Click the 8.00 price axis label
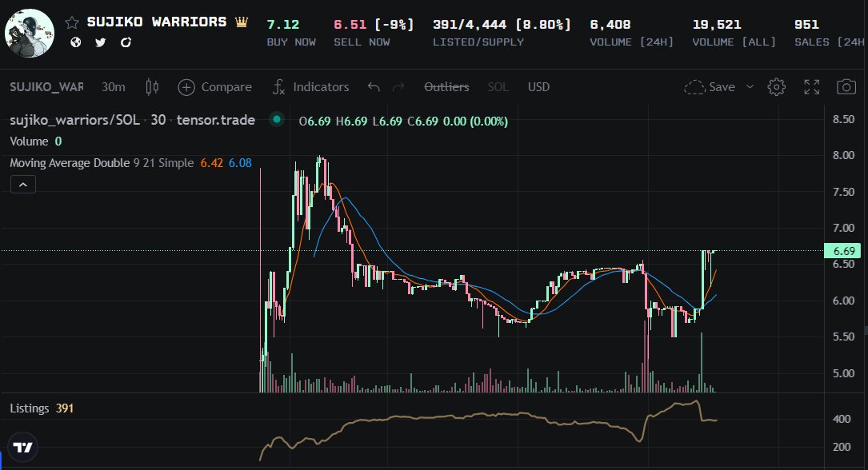This screenshot has height=470, width=868. pos(844,155)
